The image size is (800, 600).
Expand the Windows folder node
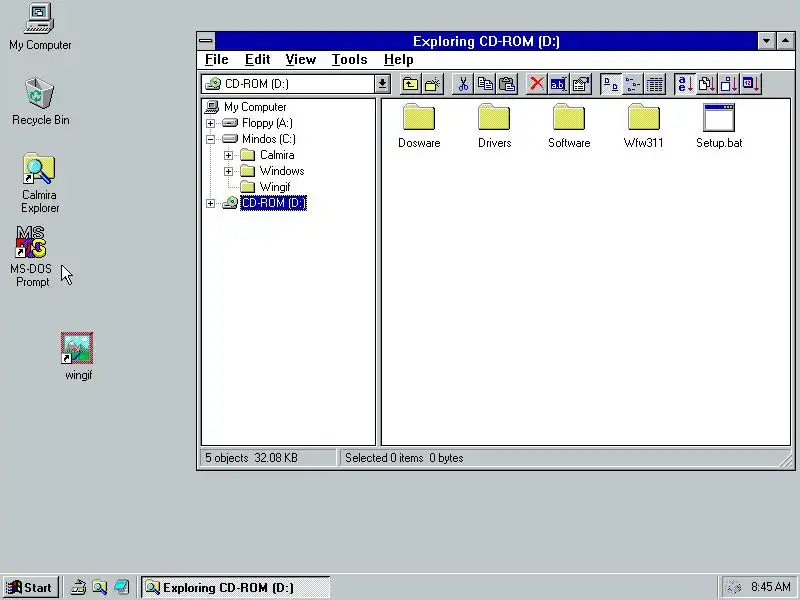pos(228,171)
